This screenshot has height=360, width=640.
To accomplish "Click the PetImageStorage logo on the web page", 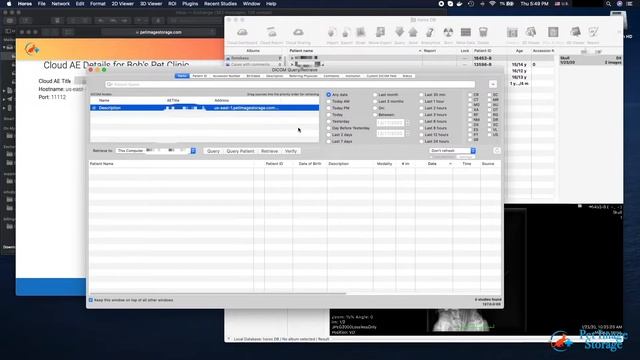I will coord(32,49).
